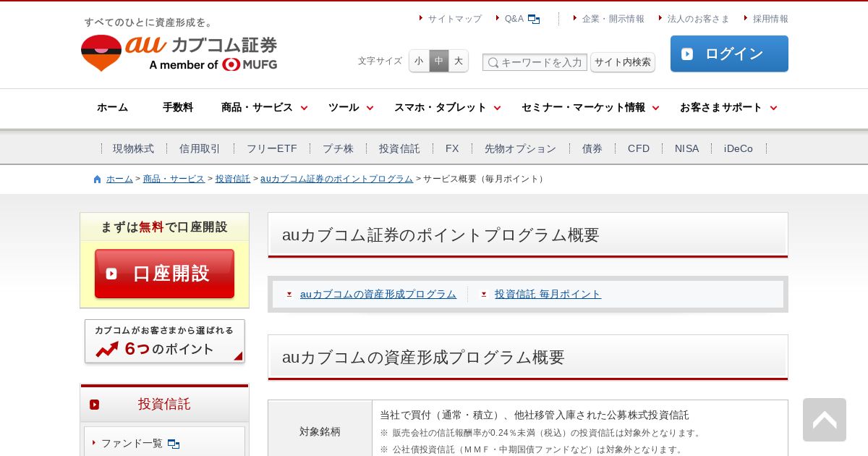Click the auカブコムの資産形成プログラム概要 heading
868x456 pixels.
[x=423, y=357]
